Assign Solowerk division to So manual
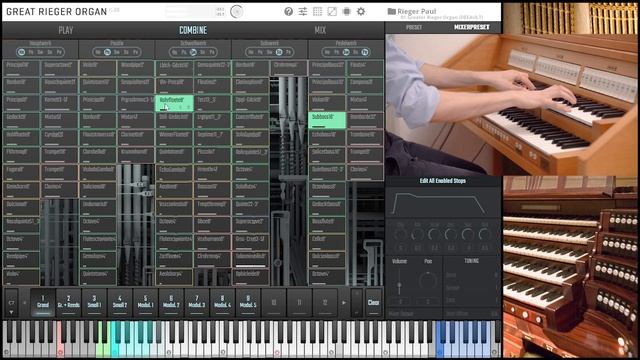 coord(279,52)
